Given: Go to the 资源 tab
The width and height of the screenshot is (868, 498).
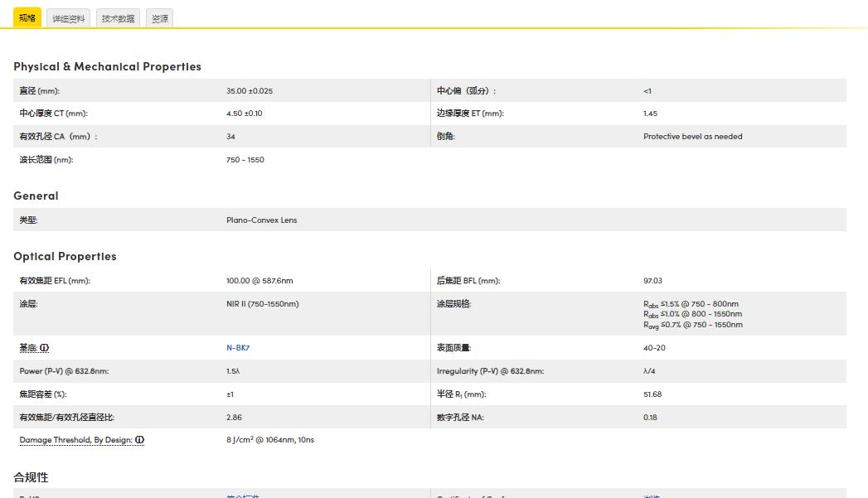Looking at the screenshot, I should [x=159, y=19].
